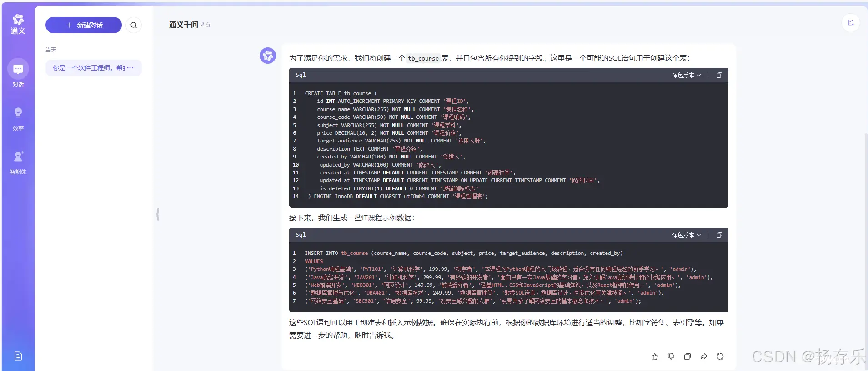Like the response with thumbs up
Image resolution: width=868 pixels, height=371 pixels.
(x=655, y=356)
